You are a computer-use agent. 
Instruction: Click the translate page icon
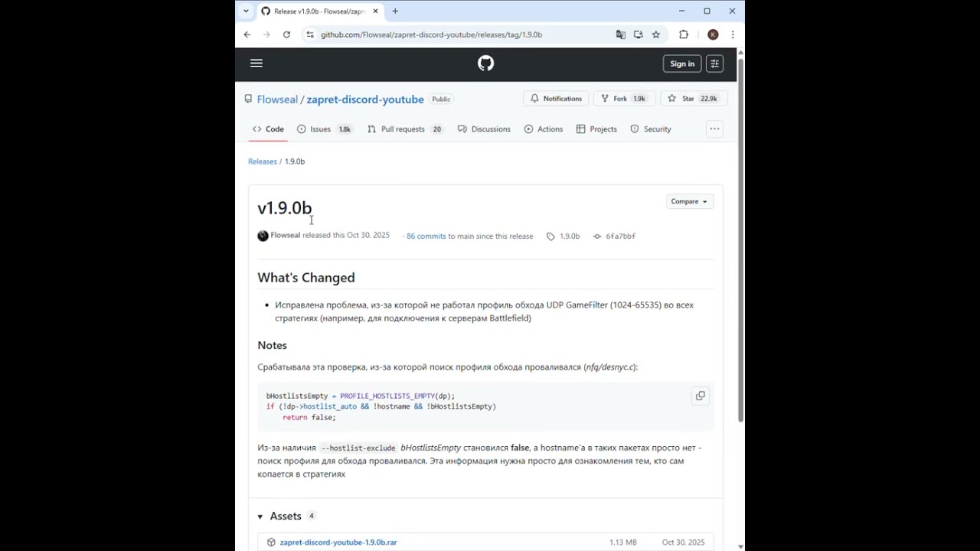click(621, 34)
